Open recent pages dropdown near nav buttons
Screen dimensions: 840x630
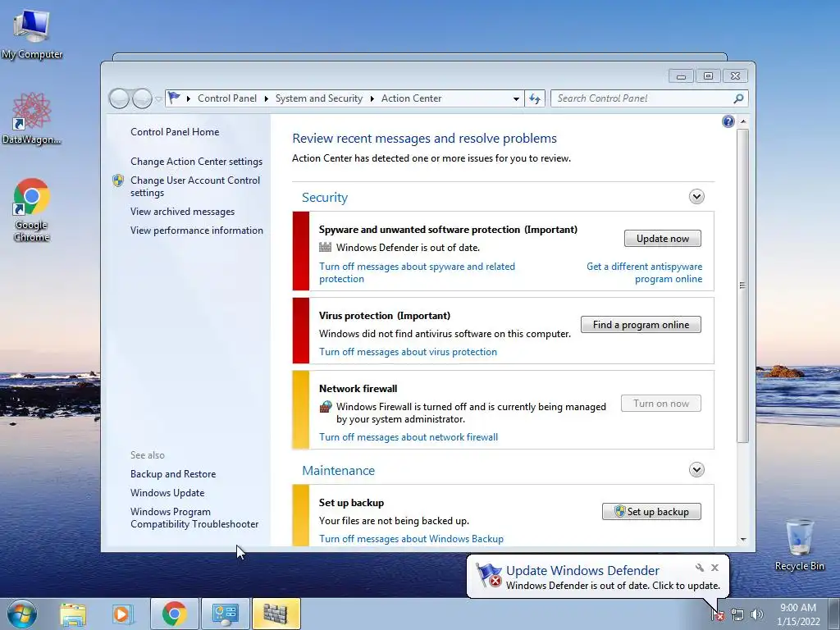(158, 99)
